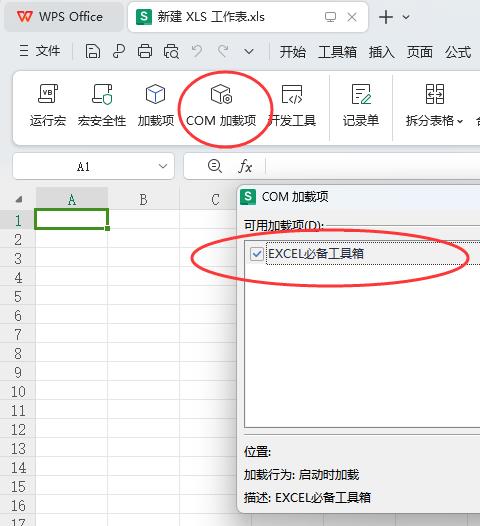Screen dimensions: 480x526
Task: Open the Add-ins (加载项) button
Action: pyautogui.click(x=156, y=105)
